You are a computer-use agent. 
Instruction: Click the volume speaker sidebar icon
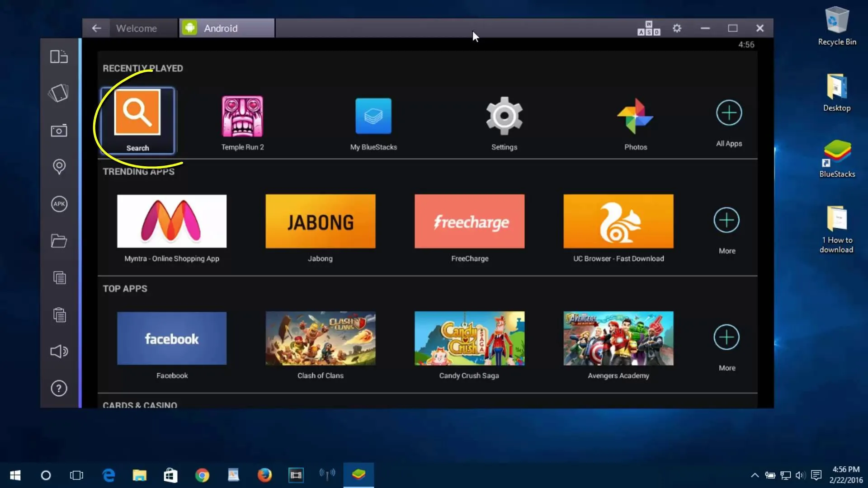point(59,352)
